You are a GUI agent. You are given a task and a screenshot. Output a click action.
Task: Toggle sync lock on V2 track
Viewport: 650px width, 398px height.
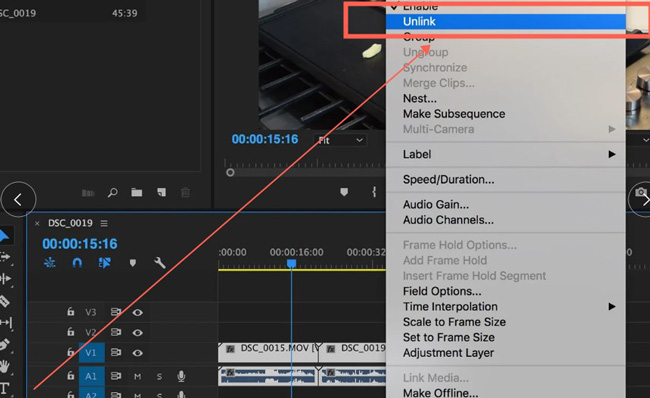pos(116,332)
